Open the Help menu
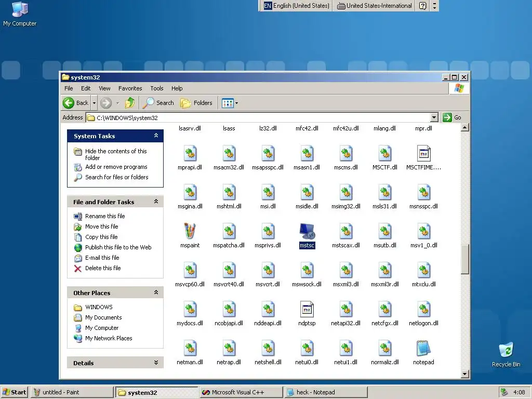Screen dimensions: 532x399 [x=177, y=88]
